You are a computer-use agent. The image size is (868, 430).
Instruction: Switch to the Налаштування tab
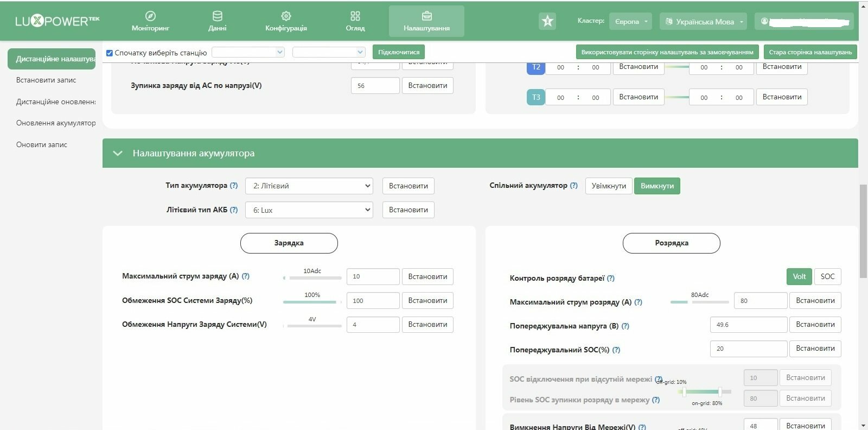[426, 21]
